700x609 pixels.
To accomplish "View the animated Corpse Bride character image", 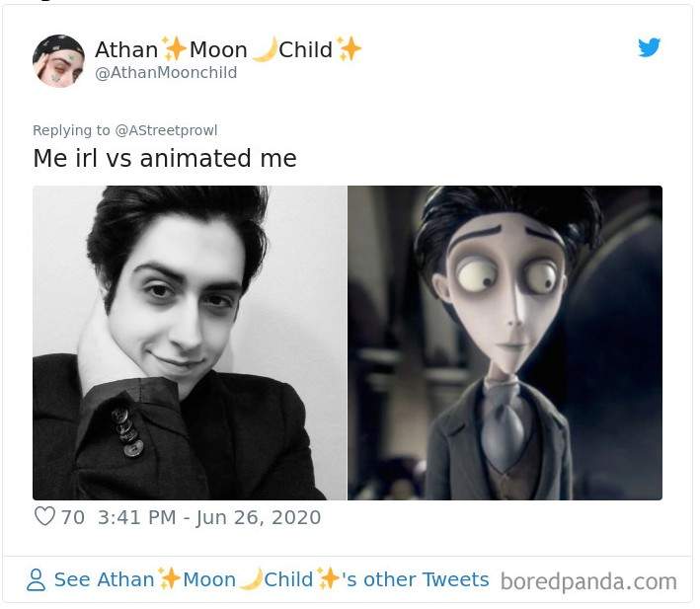I will [505, 343].
